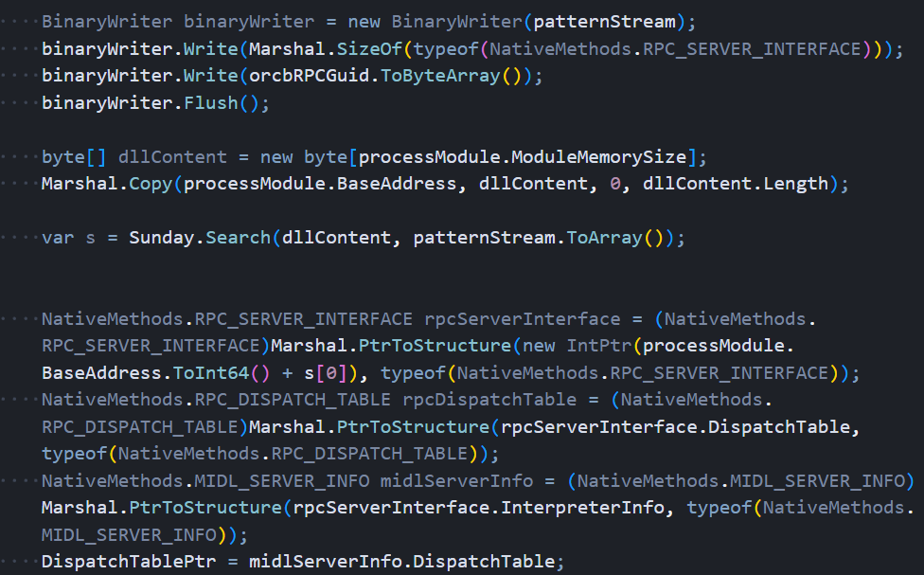Click the InterpreterInfo member
The width and height of the screenshot is (924, 575).
point(582,508)
